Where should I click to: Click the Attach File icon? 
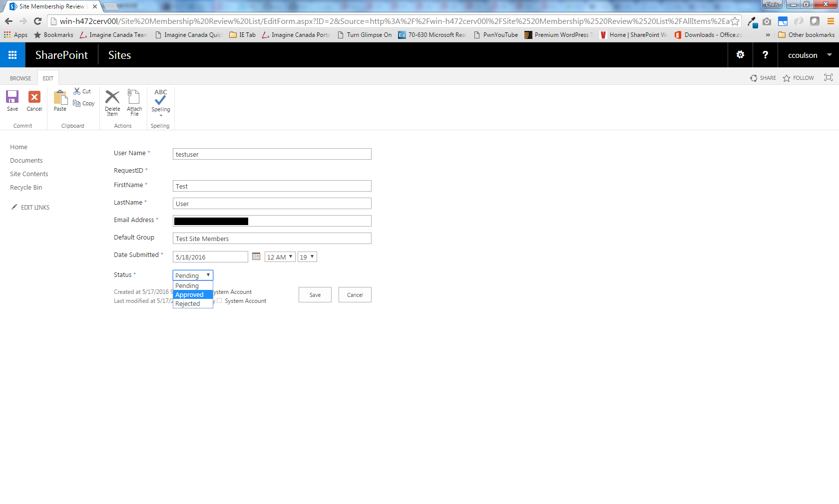point(134,97)
